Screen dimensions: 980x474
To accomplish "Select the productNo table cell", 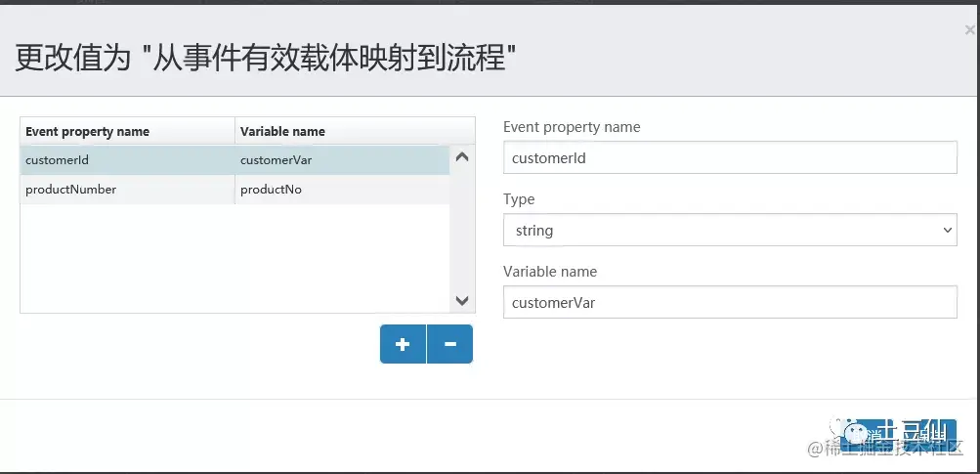I will click(x=343, y=190).
